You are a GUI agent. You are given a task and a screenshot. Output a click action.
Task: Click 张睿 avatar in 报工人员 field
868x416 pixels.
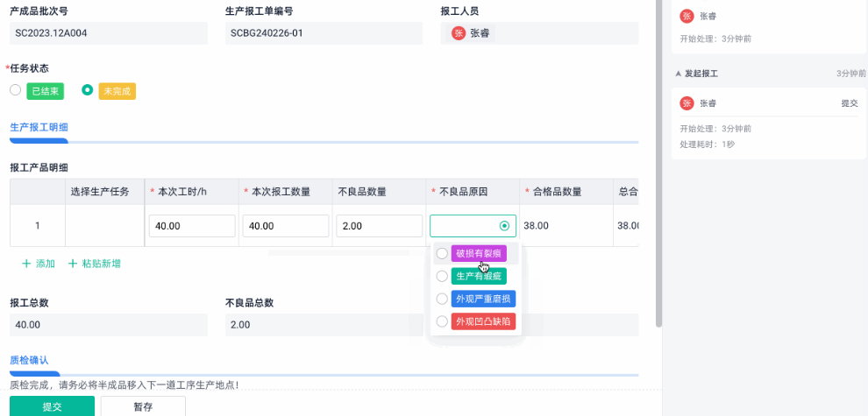[459, 33]
